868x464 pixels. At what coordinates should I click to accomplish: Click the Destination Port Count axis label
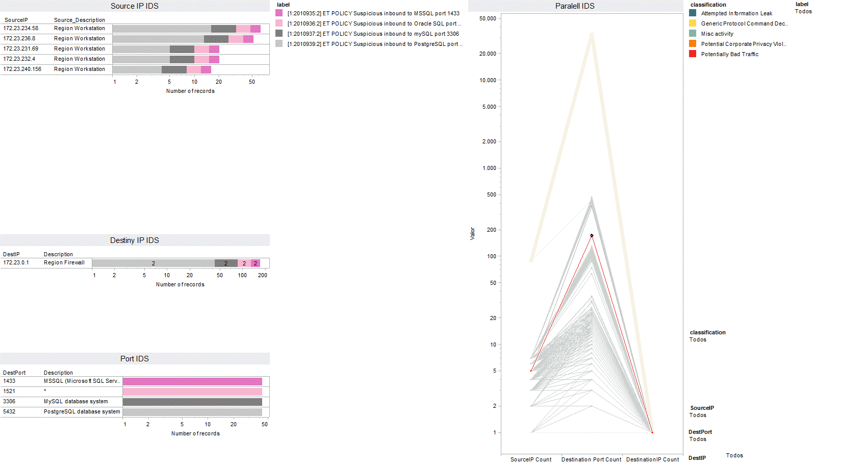[x=591, y=459]
